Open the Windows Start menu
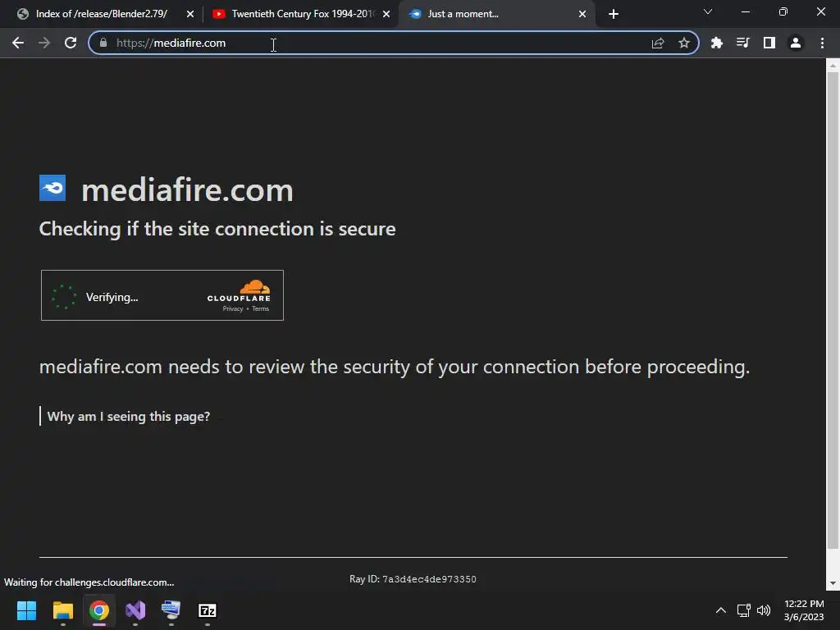This screenshot has height=630, width=840. pos(26,610)
